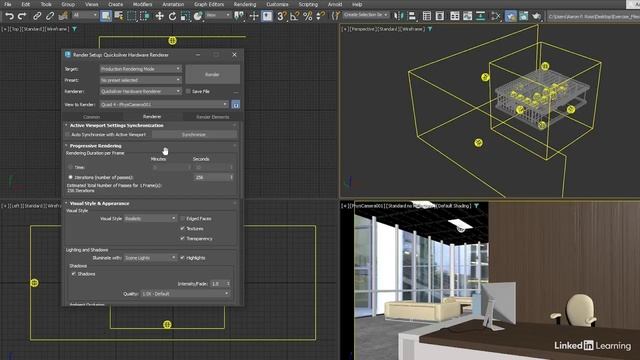Open the Layer Explorer icon
This screenshot has width=640, height=360.
[x=440, y=16]
